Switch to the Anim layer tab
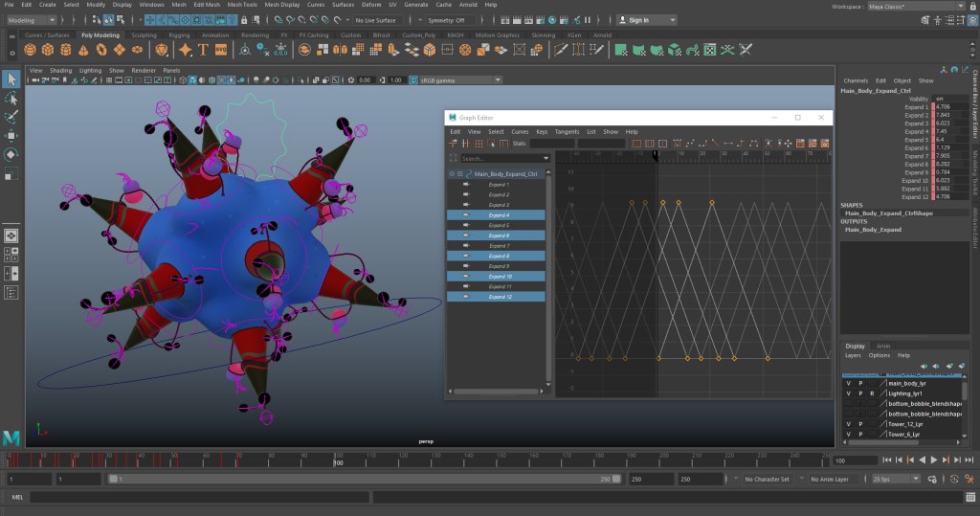 (x=883, y=346)
